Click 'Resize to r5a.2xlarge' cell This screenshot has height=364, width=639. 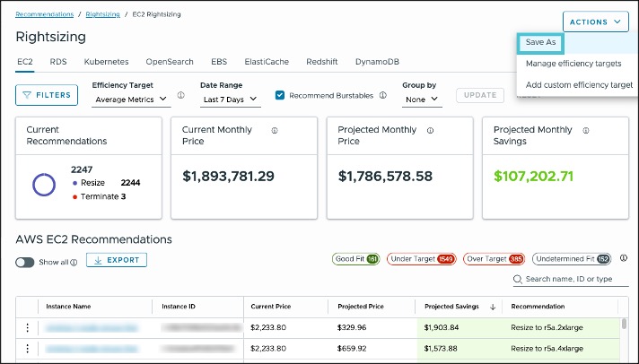(x=547, y=327)
